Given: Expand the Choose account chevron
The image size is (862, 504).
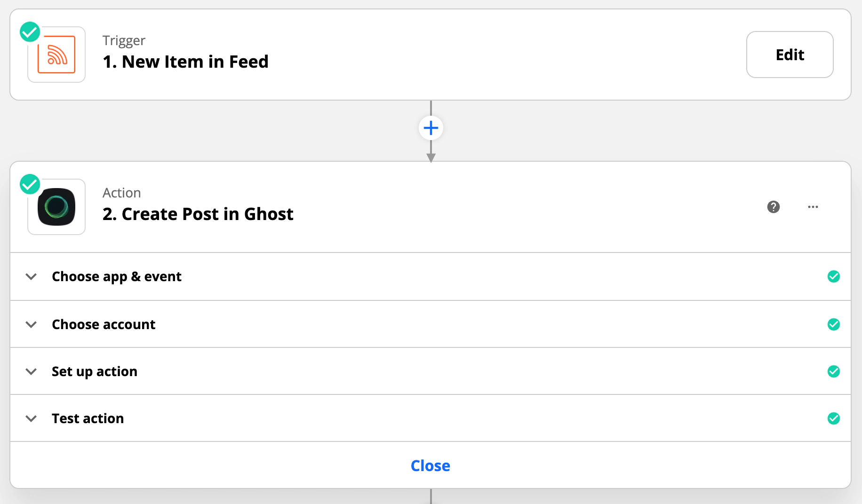Looking at the screenshot, I should [31, 324].
